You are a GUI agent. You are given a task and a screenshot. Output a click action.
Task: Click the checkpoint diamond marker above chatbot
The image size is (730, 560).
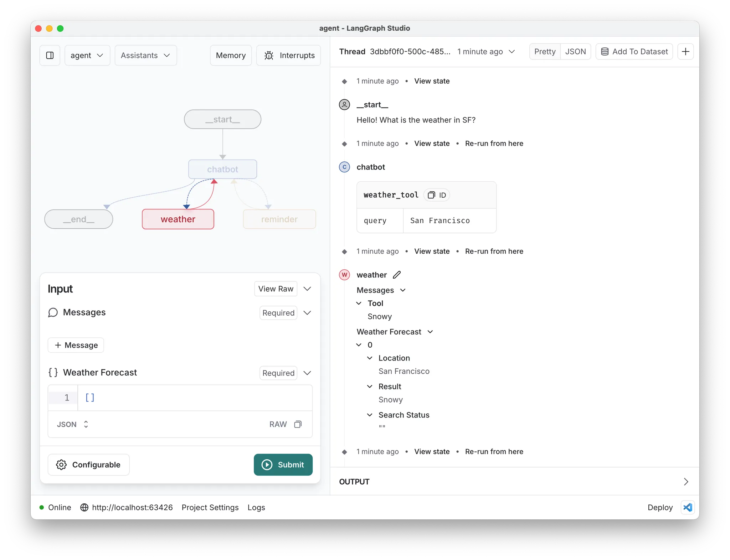344,144
